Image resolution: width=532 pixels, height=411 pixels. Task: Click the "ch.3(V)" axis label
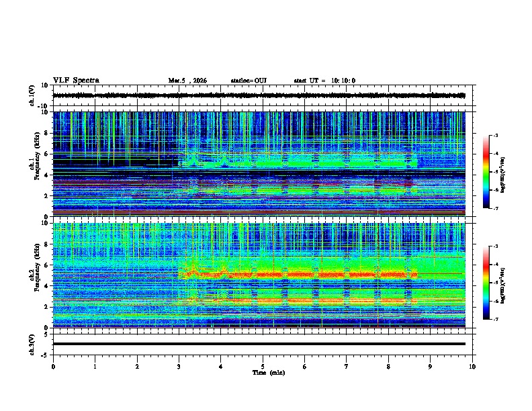(x=32, y=345)
